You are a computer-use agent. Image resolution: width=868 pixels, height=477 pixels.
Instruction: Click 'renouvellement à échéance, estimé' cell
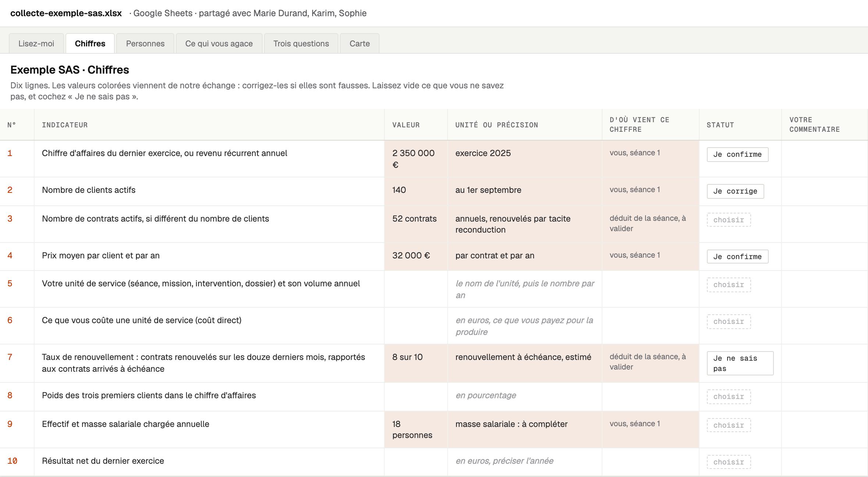click(525, 363)
